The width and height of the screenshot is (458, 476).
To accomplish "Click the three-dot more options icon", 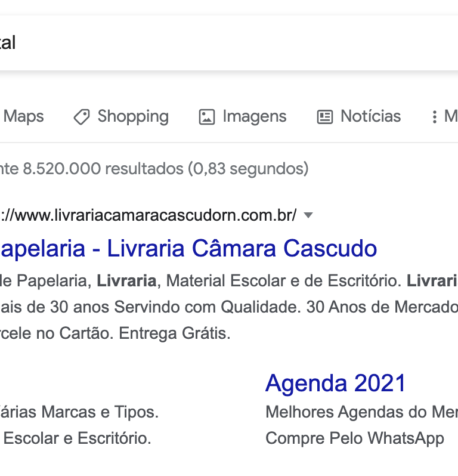I will coord(434,117).
